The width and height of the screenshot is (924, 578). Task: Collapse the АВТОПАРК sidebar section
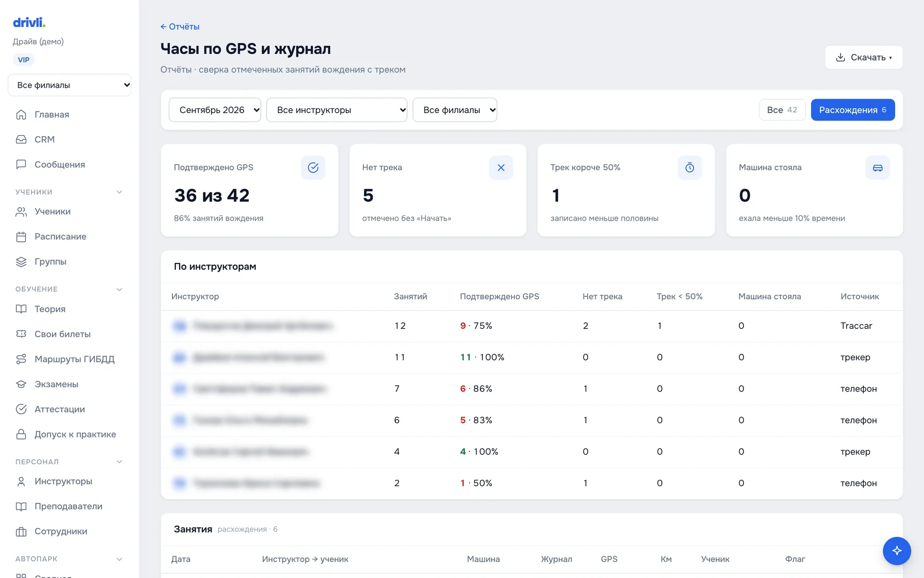119,559
